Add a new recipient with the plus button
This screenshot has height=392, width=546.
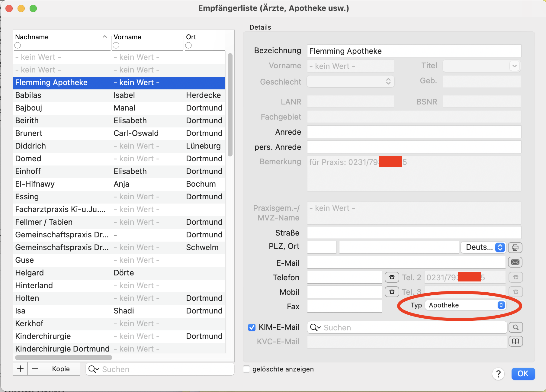(x=21, y=369)
